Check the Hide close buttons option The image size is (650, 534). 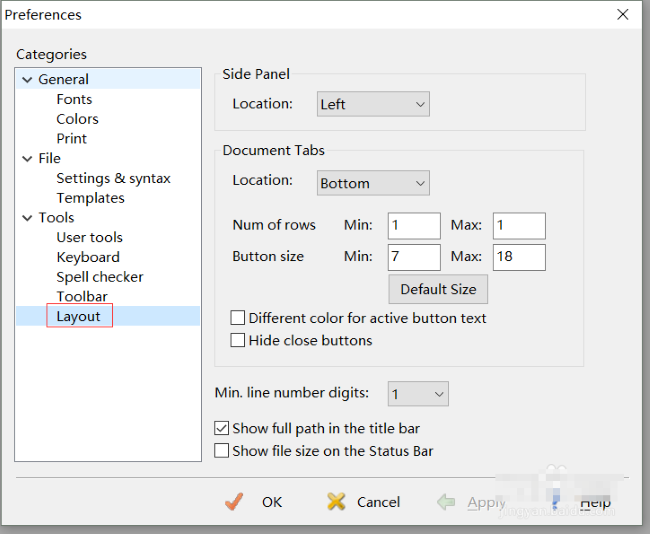(238, 340)
